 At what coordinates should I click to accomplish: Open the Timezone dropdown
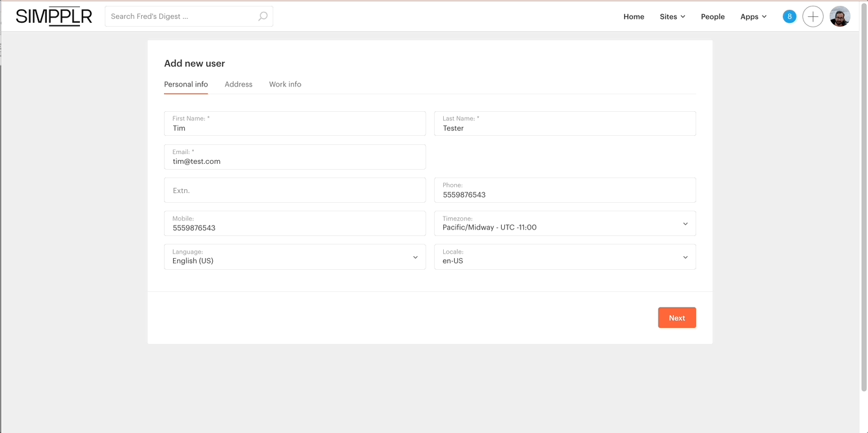coord(565,224)
